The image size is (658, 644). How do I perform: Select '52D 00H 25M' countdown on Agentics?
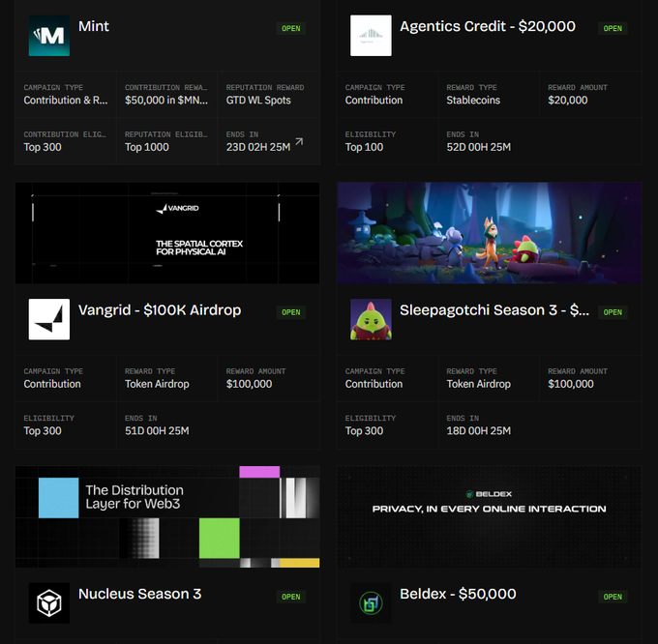(x=478, y=147)
